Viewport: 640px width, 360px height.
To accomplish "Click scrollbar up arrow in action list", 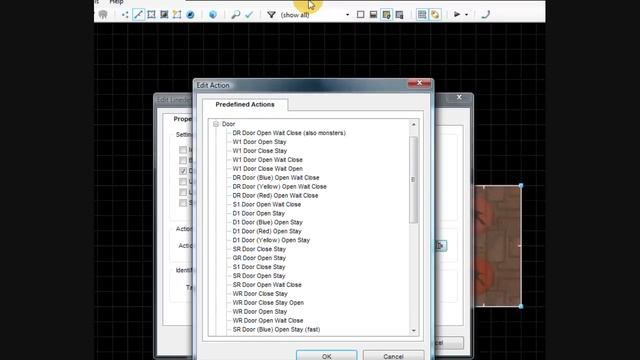I will click(413, 124).
